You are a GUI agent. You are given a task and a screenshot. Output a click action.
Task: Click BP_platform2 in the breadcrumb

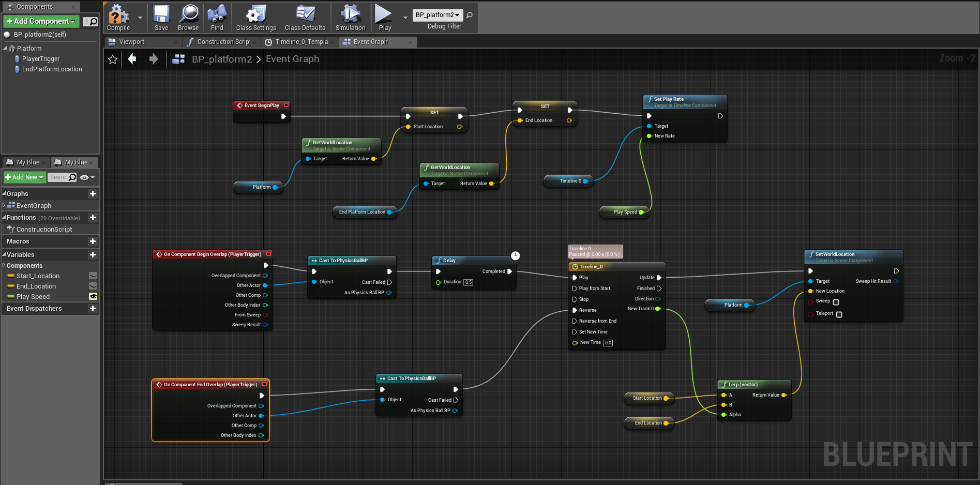tap(222, 59)
